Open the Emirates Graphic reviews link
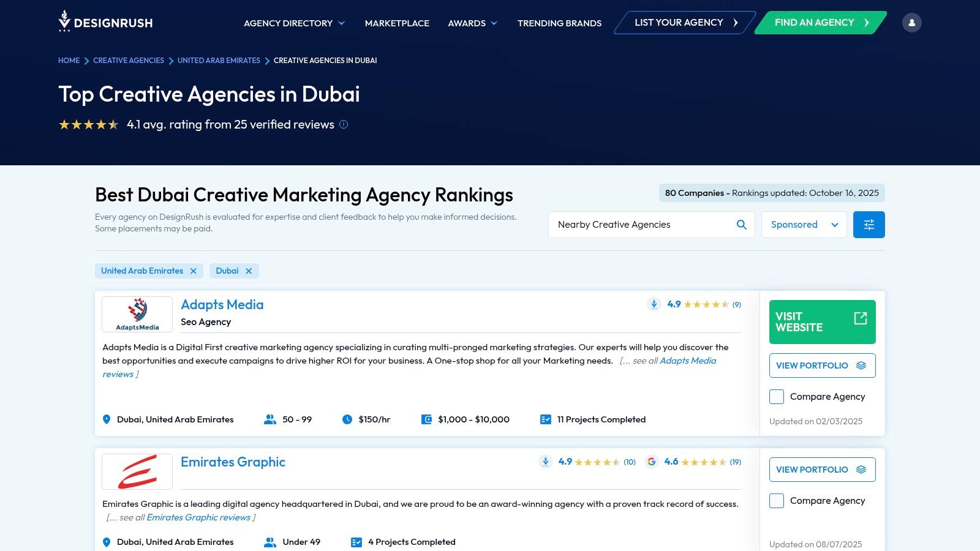 tap(198, 517)
